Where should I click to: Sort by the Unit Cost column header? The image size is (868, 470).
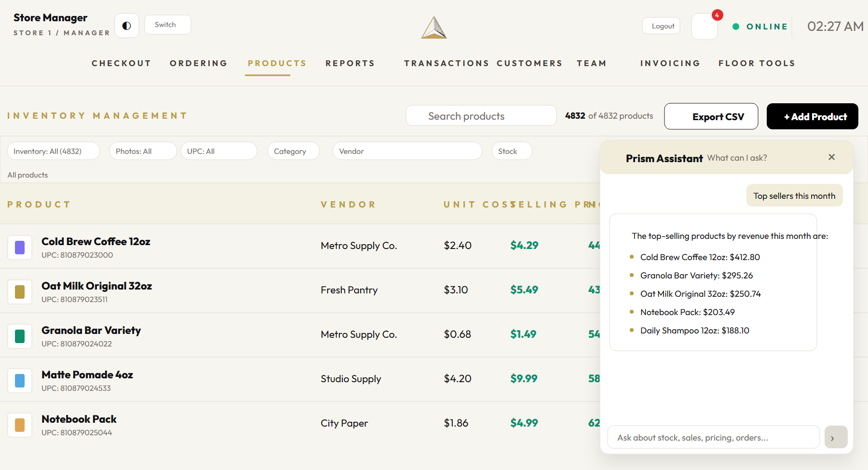click(479, 204)
